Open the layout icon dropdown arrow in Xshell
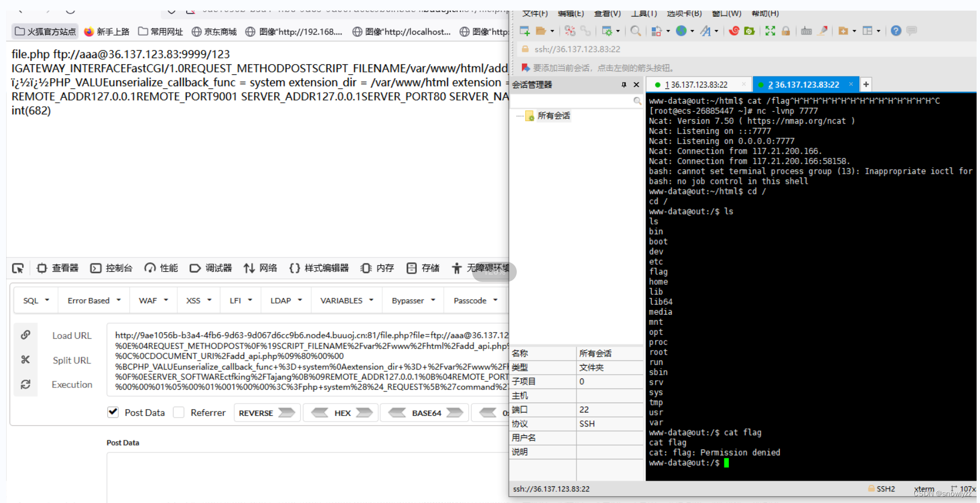This screenshot has width=980, height=503. pyautogui.click(x=878, y=31)
